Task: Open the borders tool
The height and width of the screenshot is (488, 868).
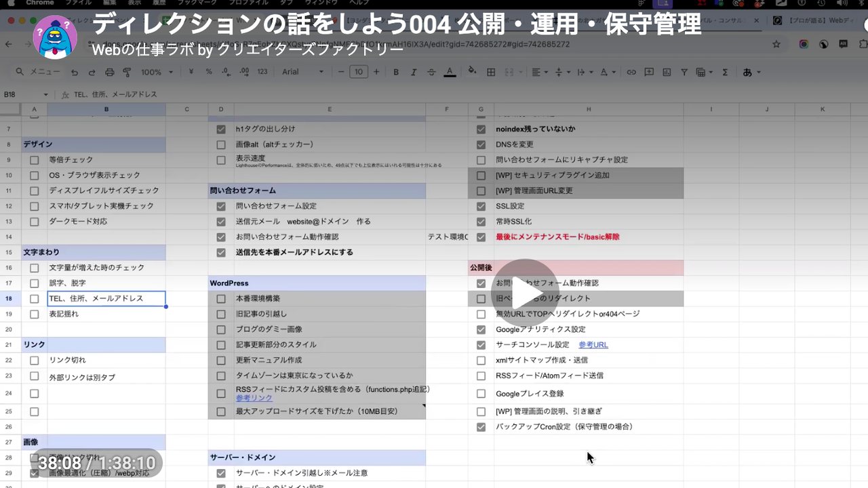Action: (x=491, y=72)
